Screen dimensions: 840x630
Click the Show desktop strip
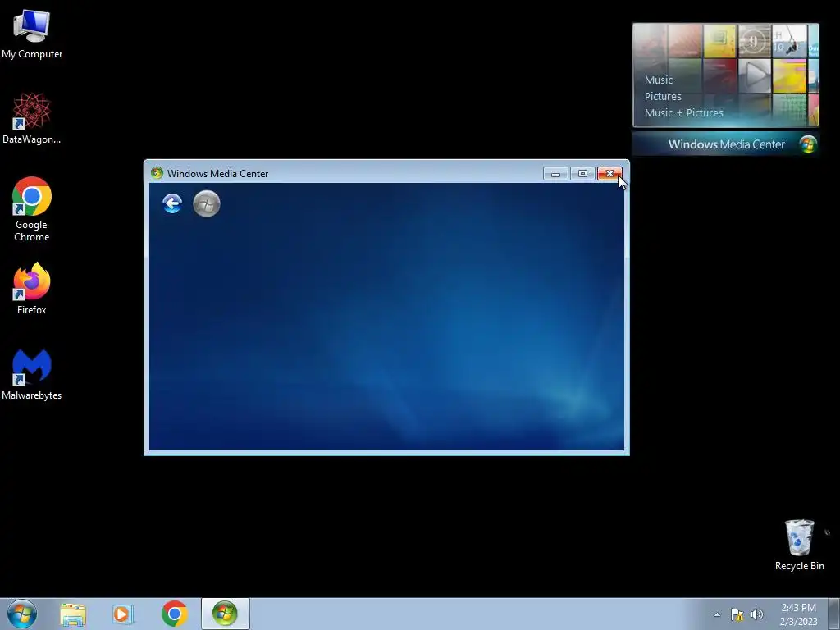tap(834, 614)
